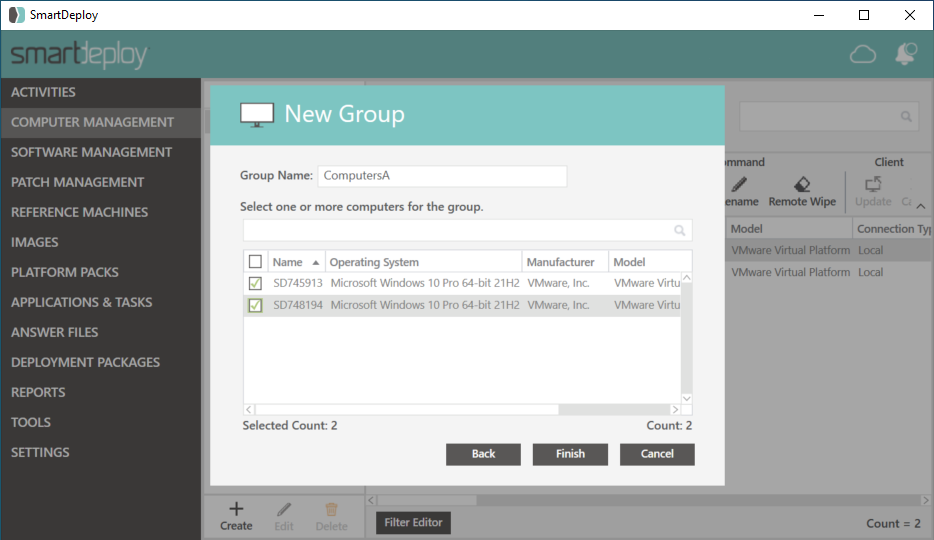This screenshot has height=540, width=934.
Task: Open the cloud icon in header
Action: click(x=863, y=55)
